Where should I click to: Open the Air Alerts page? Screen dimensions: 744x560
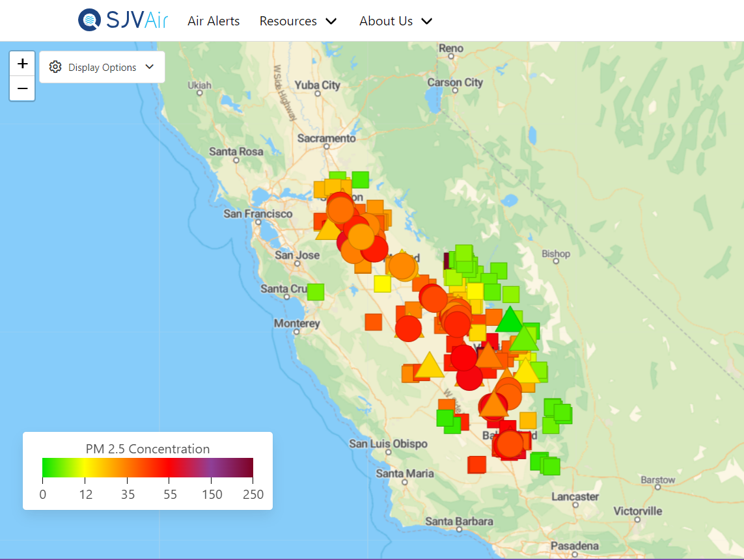214,21
